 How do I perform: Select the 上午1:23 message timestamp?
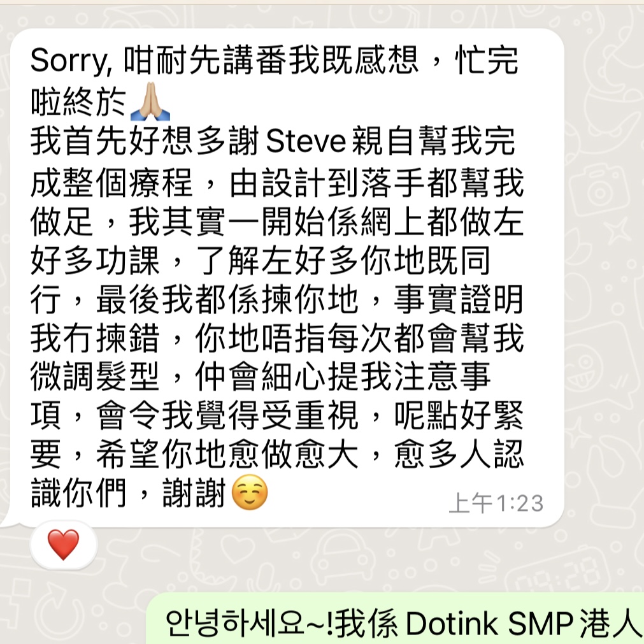point(496,503)
